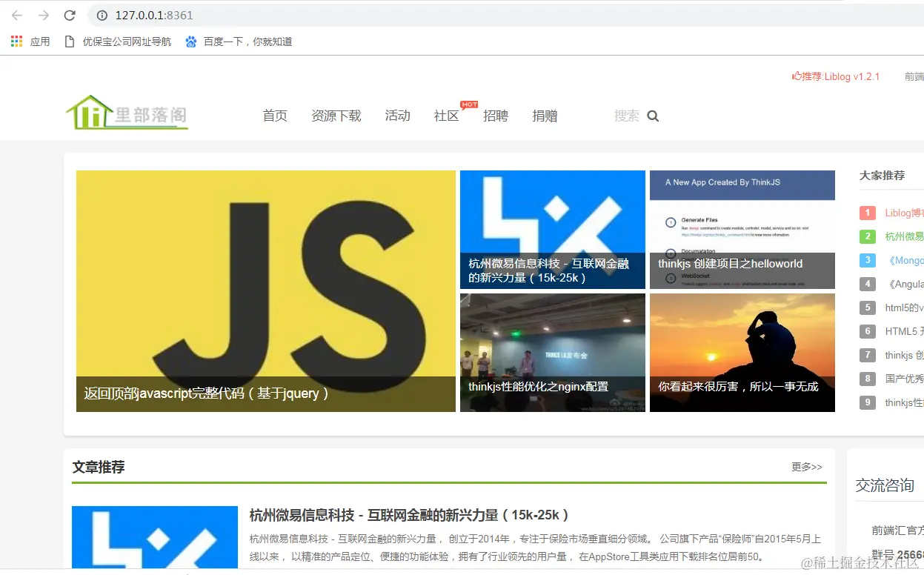Click the 交流咨询 sidebar heading
The width and height of the screenshot is (924, 575).
click(885, 485)
